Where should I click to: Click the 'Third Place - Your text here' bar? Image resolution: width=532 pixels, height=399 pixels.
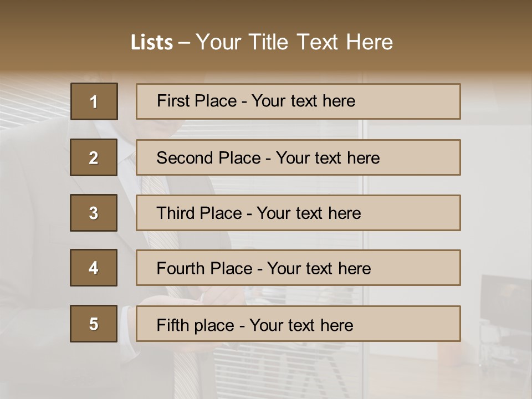[x=298, y=213]
